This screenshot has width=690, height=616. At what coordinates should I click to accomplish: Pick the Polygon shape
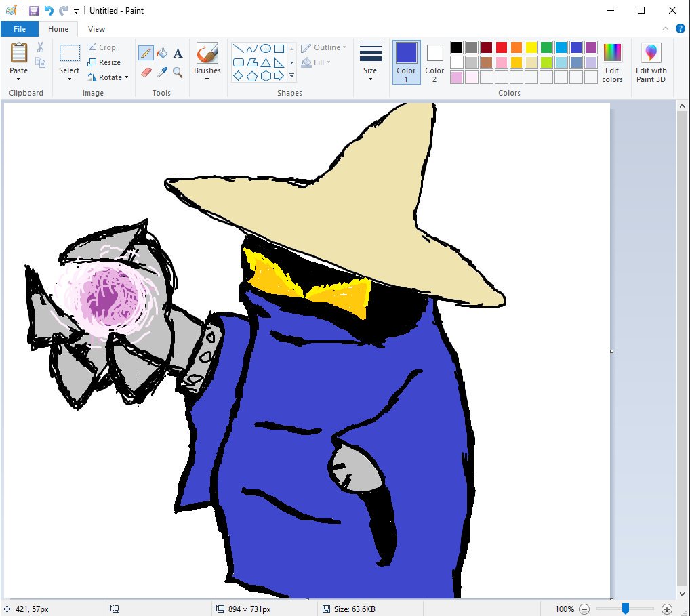pyautogui.click(x=251, y=62)
